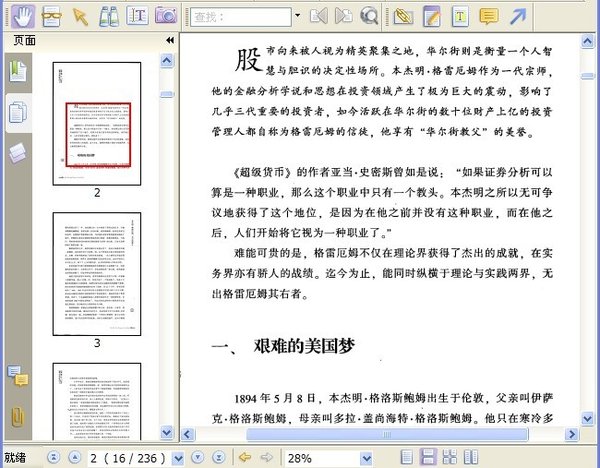
Task: Click the thumbnail panel scroll thumb
Action: (167, 94)
